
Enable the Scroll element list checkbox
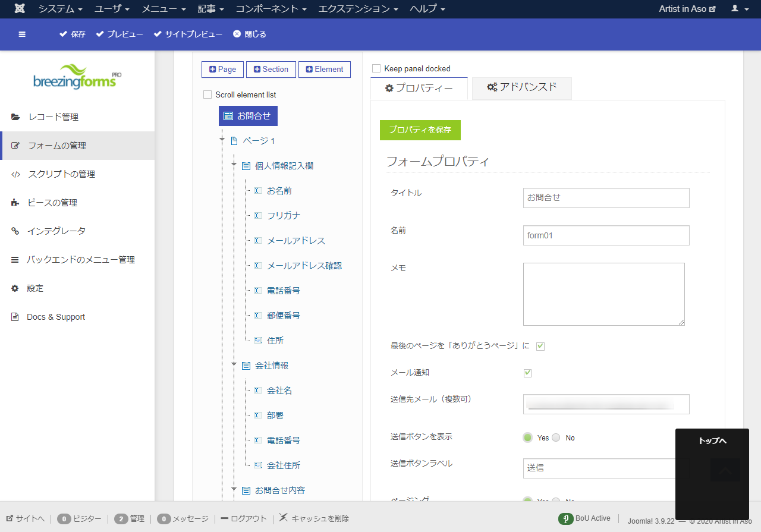[x=207, y=94]
